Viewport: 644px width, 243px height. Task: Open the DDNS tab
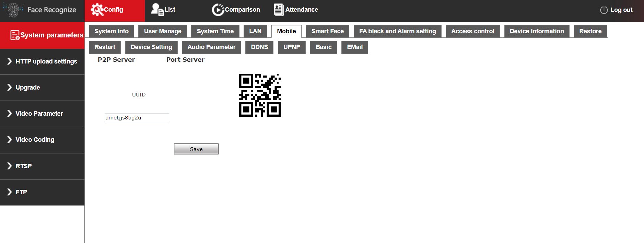259,47
